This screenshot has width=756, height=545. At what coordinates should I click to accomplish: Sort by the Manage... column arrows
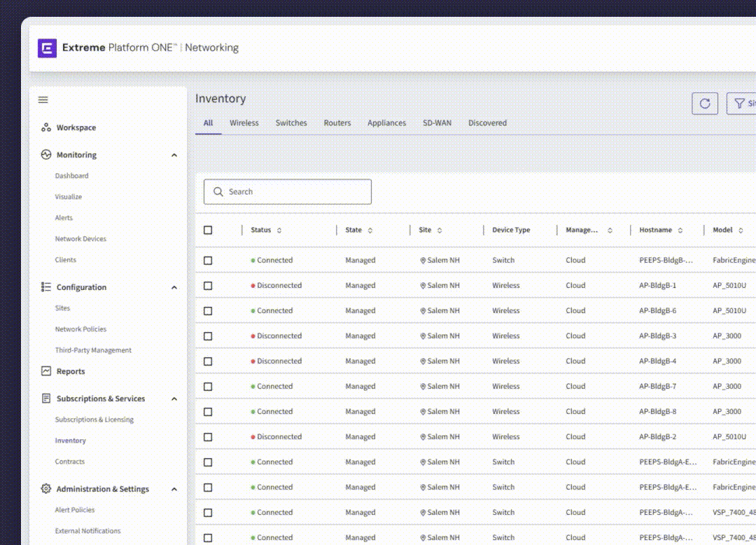coord(610,230)
